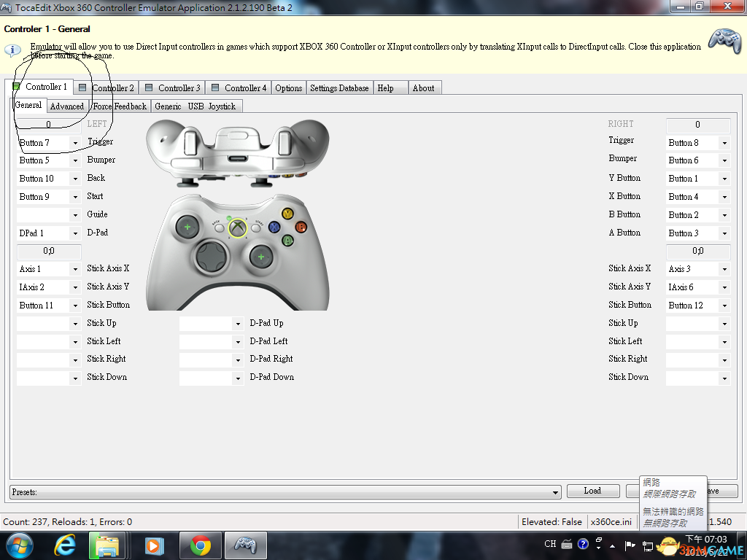
Task: Open Google Chrome from the taskbar
Action: pyautogui.click(x=201, y=545)
